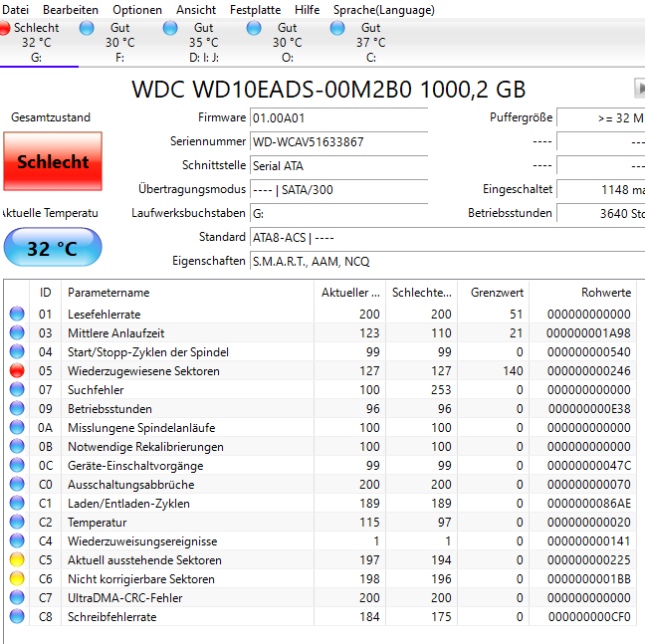Click the status icon for Start/Stopp-Zyklen der Spindel

point(17,351)
